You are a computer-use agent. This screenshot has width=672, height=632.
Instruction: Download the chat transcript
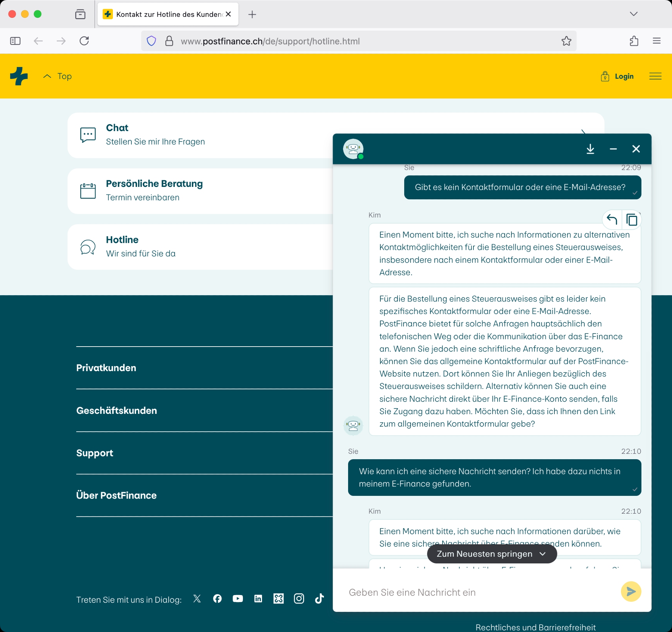point(590,149)
